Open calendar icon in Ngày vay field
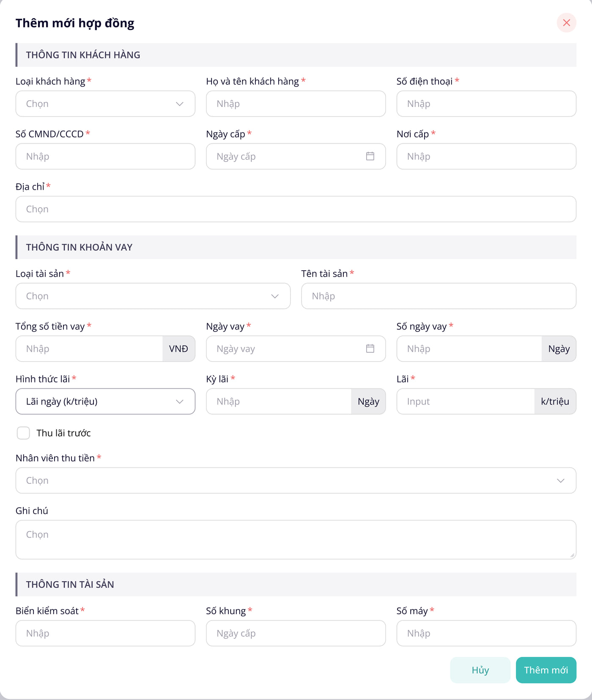592x700 pixels. pos(370,349)
